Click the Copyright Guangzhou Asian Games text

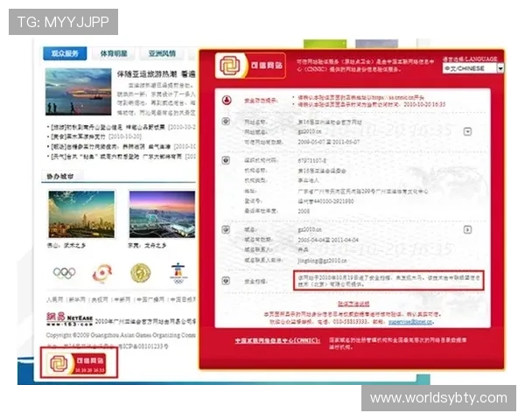tap(121, 335)
